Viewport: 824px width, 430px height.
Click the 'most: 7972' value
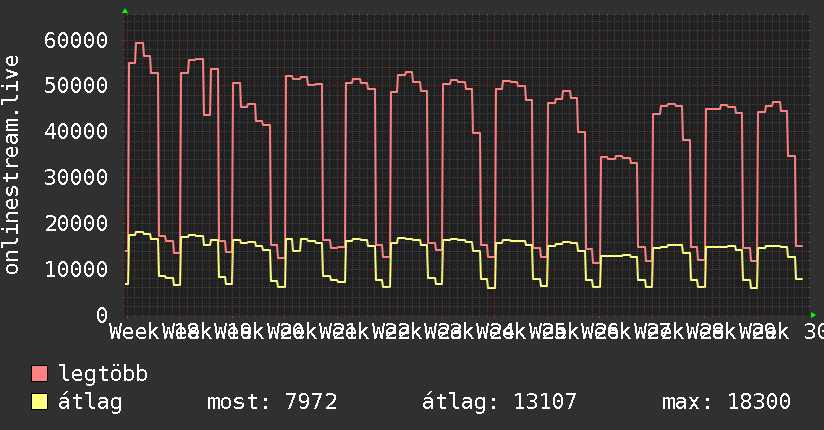[272, 402]
